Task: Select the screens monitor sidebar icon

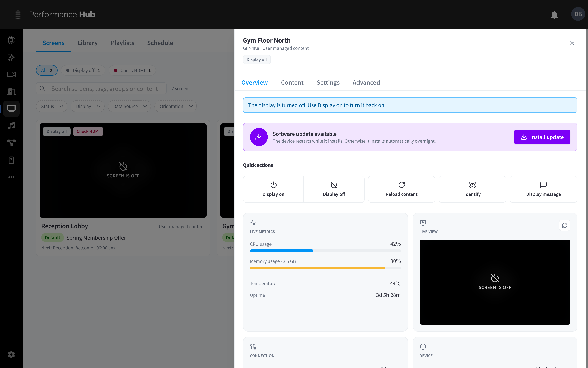Action: 11,109
